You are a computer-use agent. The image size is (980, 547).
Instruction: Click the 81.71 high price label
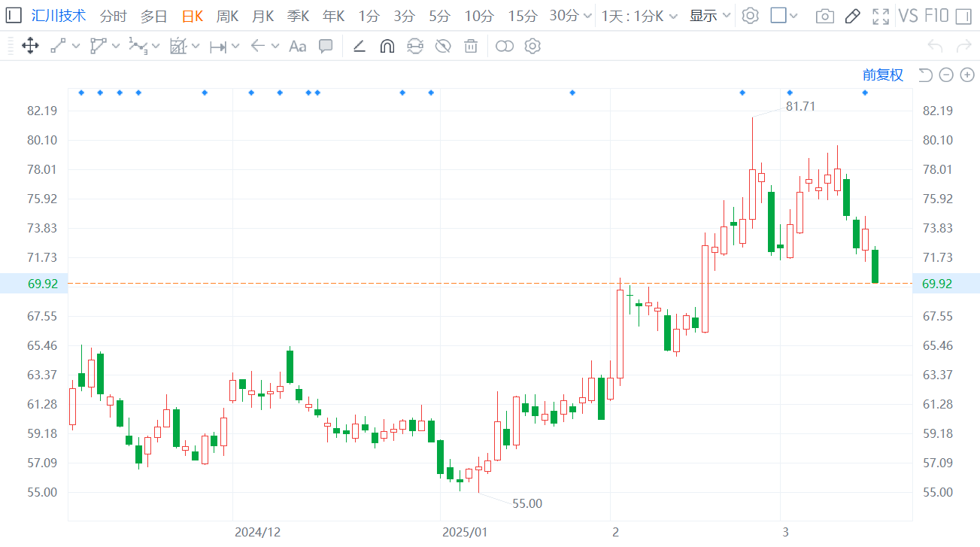click(800, 106)
